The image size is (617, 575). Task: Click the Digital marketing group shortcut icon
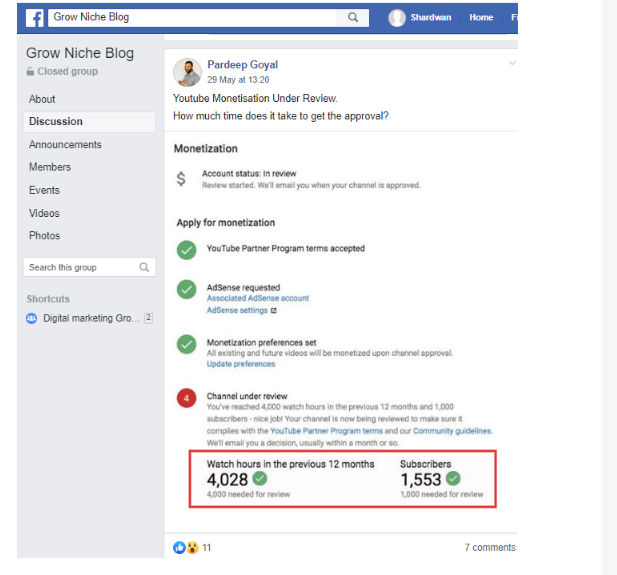31,318
